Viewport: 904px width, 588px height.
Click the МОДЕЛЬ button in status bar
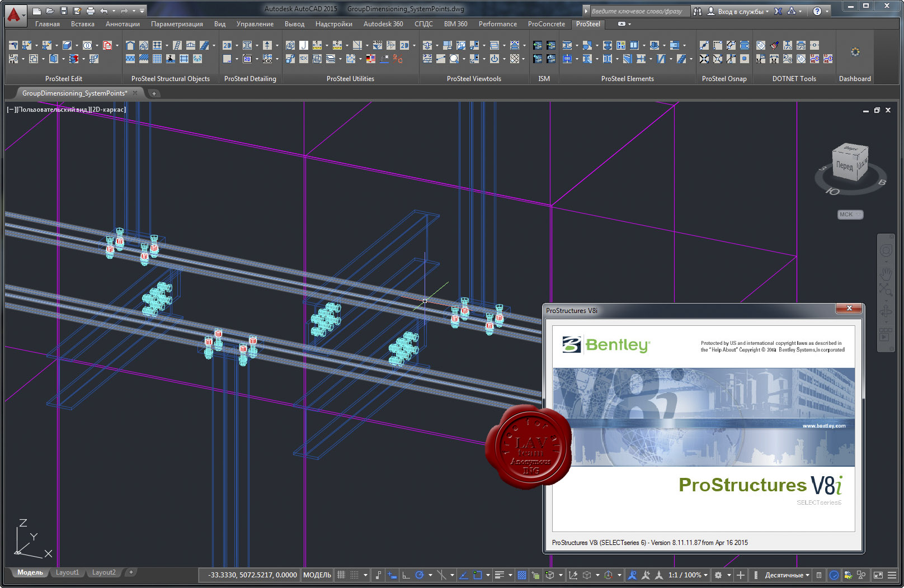coord(317,575)
